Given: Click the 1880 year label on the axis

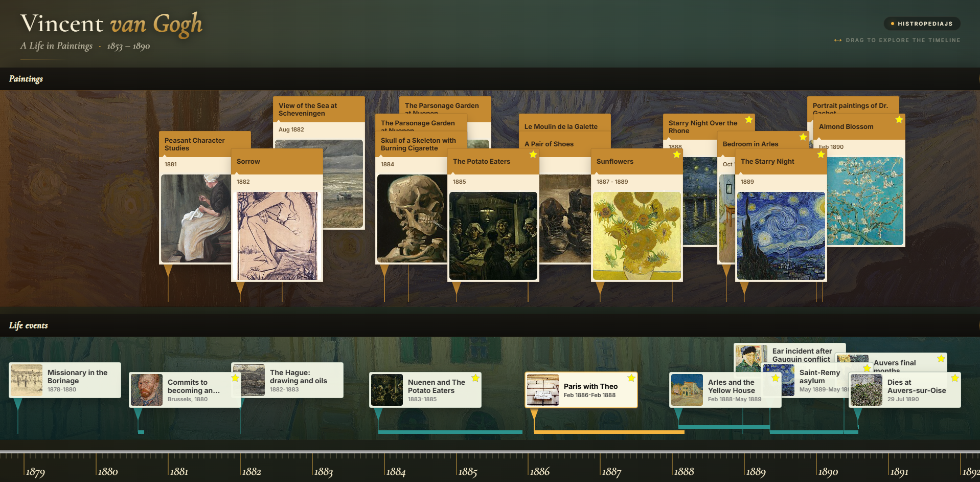Looking at the screenshot, I should tap(107, 472).
